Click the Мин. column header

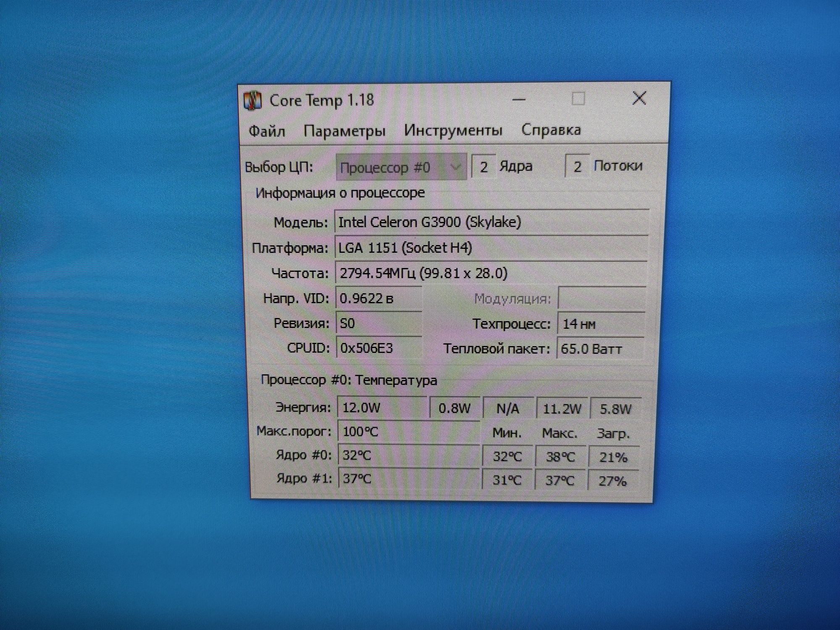click(x=507, y=433)
